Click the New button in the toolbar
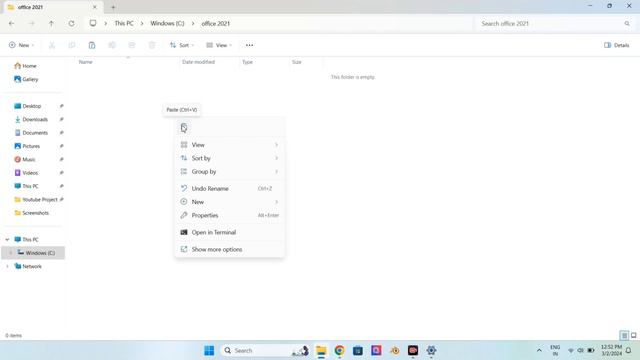640x360 pixels. click(21, 45)
